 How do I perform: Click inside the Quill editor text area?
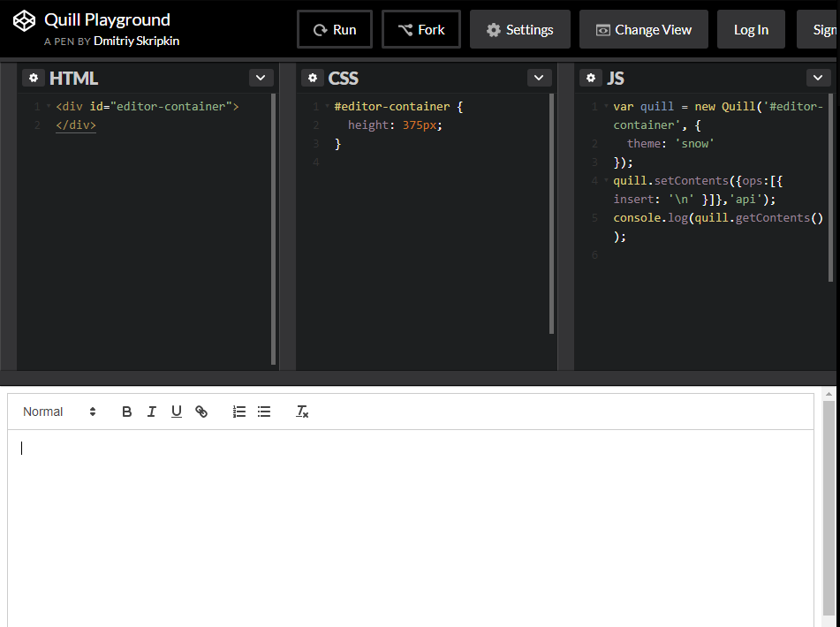click(411, 528)
